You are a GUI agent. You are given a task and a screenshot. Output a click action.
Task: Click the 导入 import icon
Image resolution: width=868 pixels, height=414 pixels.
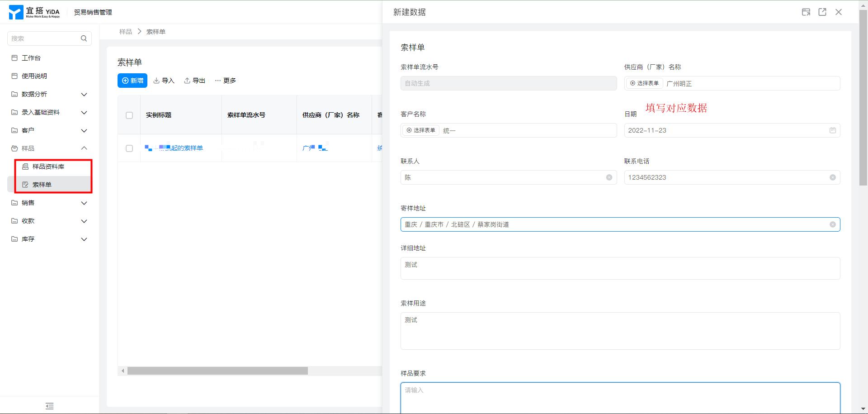(156, 81)
